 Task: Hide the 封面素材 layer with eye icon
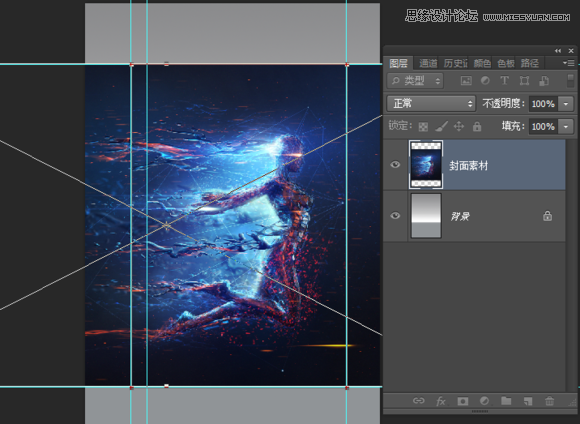pos(395,164)
